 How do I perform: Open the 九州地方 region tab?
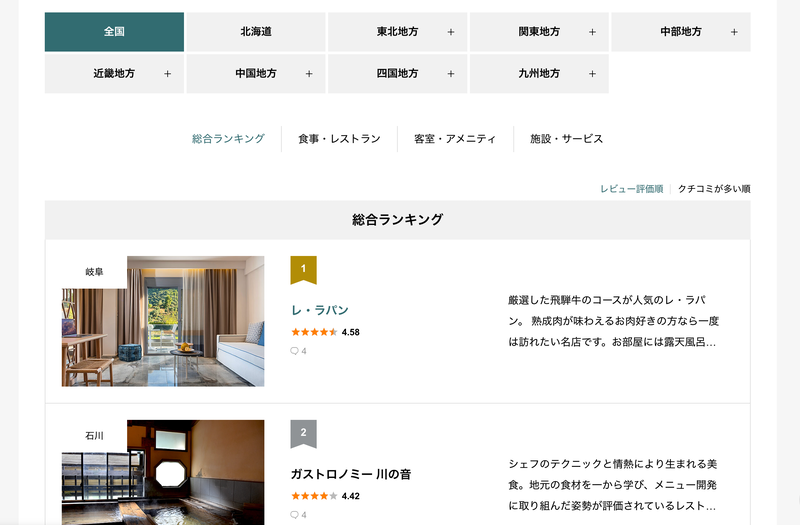[539, 73]
